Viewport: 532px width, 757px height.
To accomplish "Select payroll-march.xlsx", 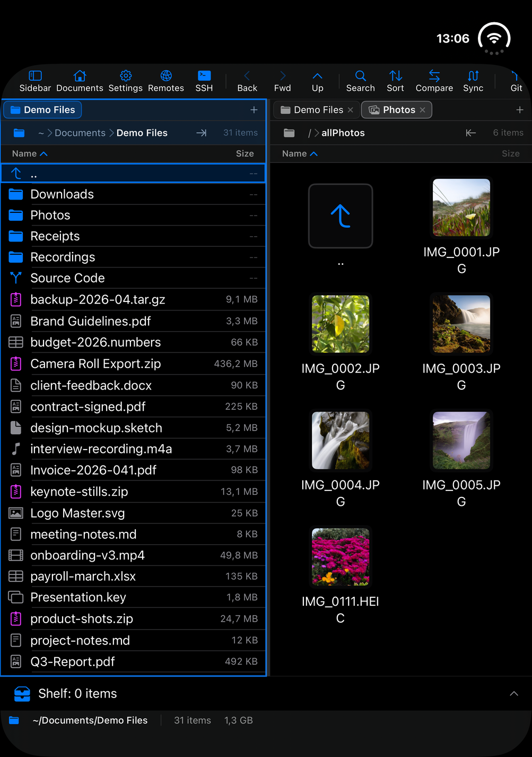I will pyautogui.click(x=133, y=577).
